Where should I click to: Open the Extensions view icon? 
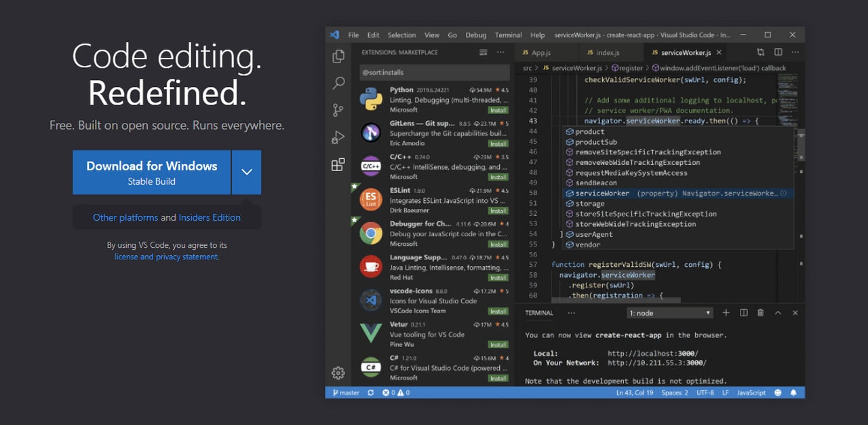[338, 164]
